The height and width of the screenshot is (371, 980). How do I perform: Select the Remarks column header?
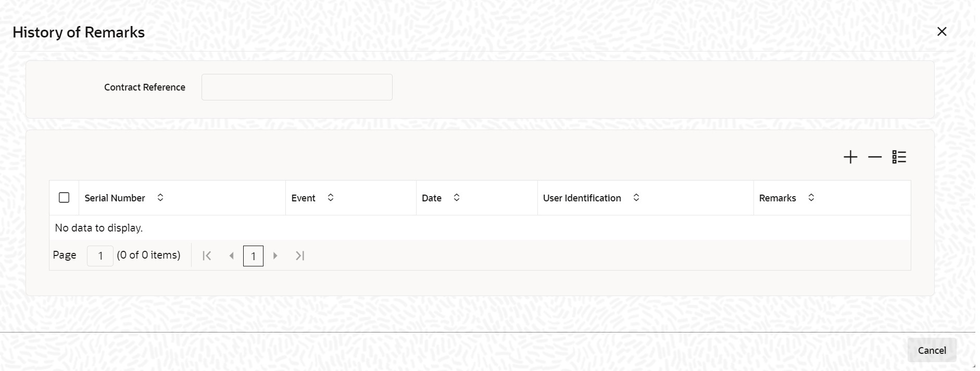pos(777,198)
